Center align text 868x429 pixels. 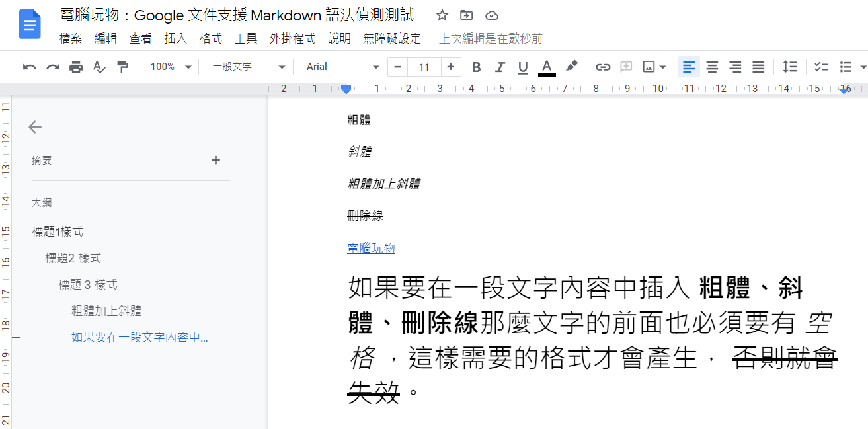(712, 67)
